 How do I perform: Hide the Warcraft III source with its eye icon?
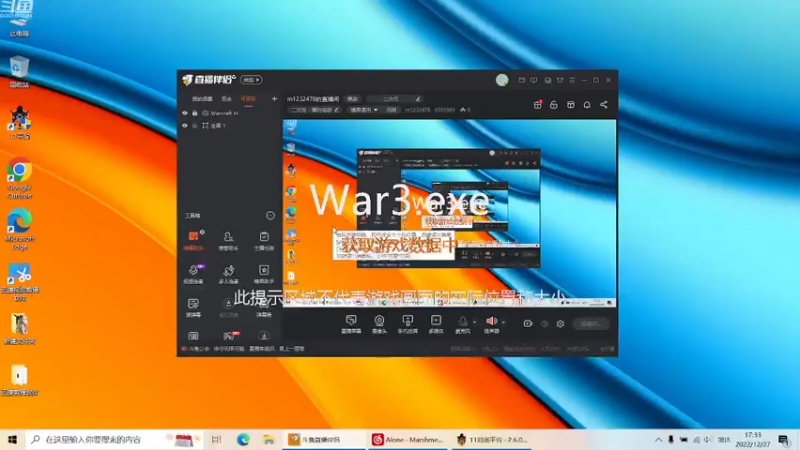185,113
